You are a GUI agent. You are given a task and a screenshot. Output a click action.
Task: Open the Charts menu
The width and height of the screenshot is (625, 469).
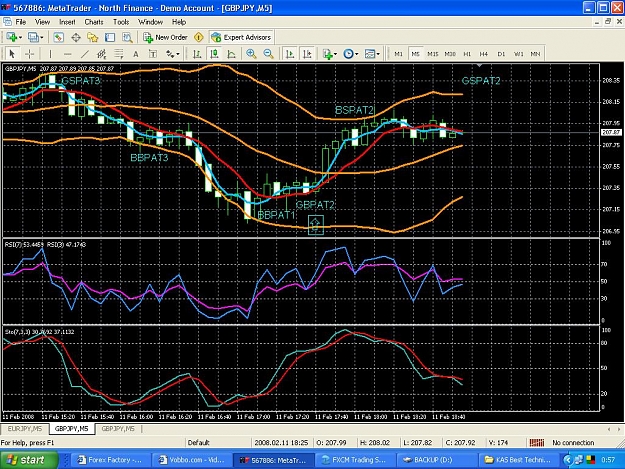click(x=94, y=22)
